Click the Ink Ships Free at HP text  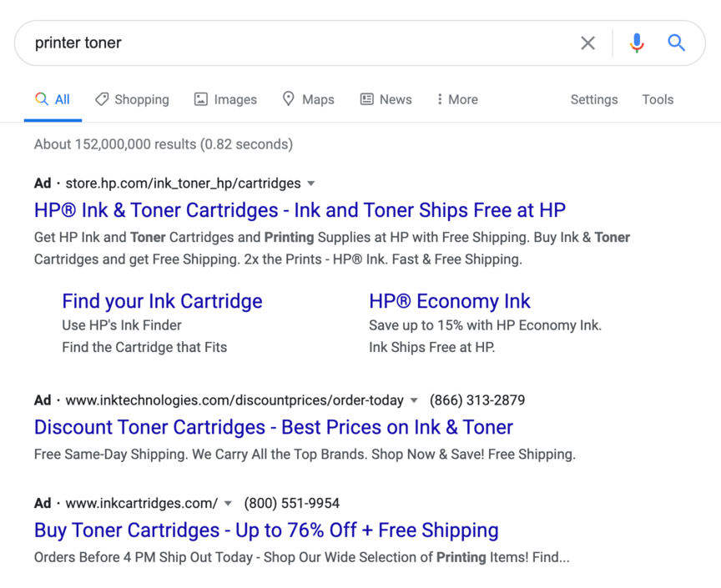[x=431, y=348]
